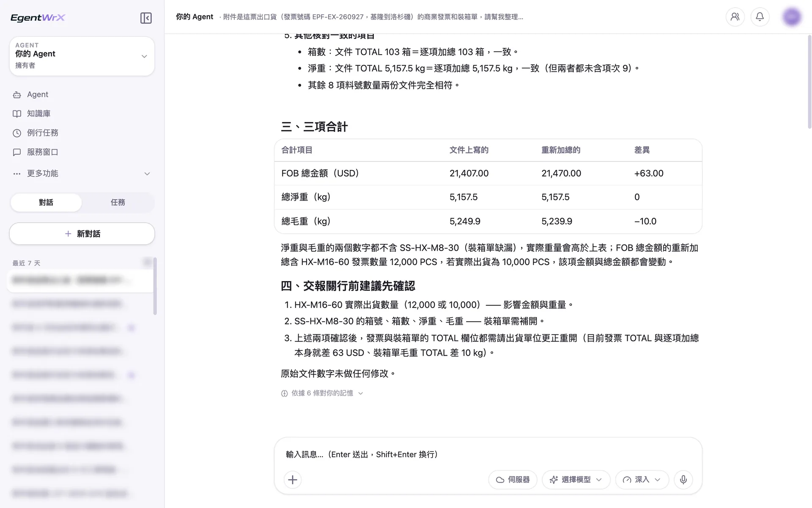
Task: Open Agent in the sidebar
Action: (x=82, y=94)
